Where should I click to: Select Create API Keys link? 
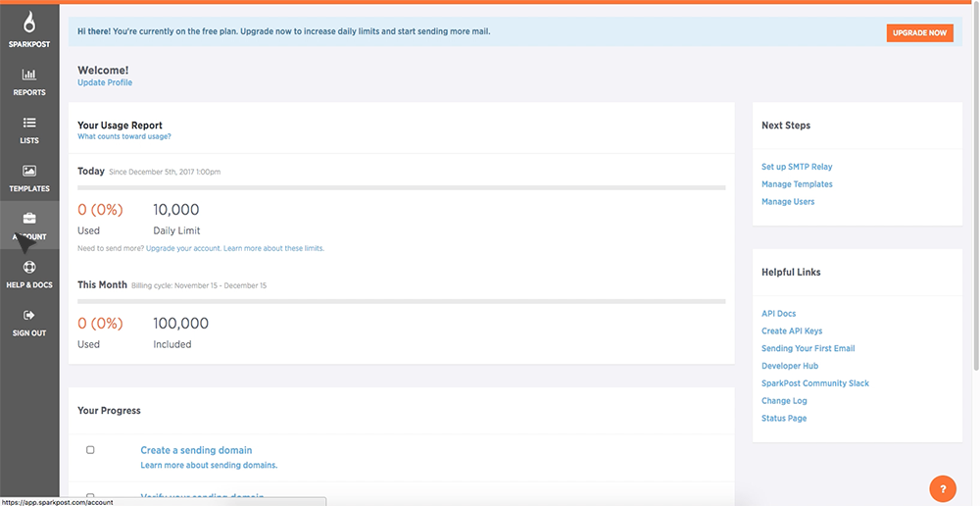click(x=792, y=331)
